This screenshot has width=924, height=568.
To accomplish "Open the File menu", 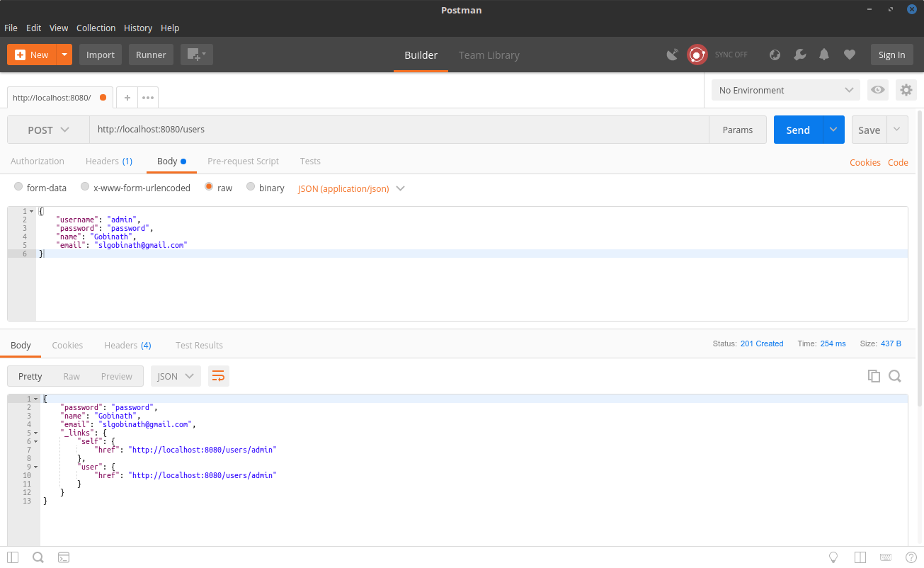I will pyautogui.click(x=11, y=28).
